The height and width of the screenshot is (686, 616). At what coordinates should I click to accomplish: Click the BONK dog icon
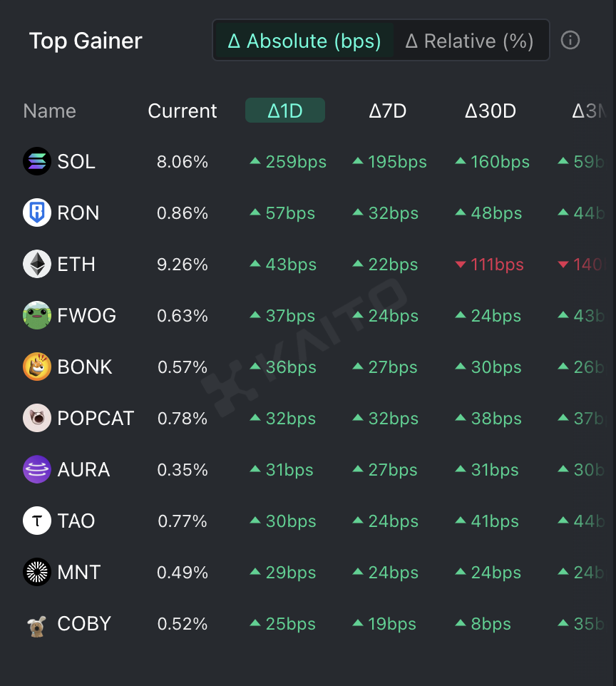click(37, 367)
